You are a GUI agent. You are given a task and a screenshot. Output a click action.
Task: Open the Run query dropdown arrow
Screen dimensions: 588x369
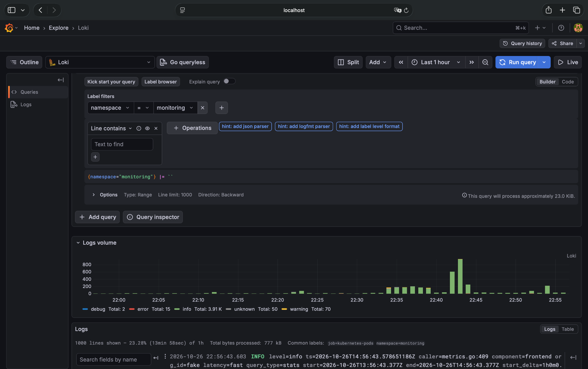[x=544, y=62]
